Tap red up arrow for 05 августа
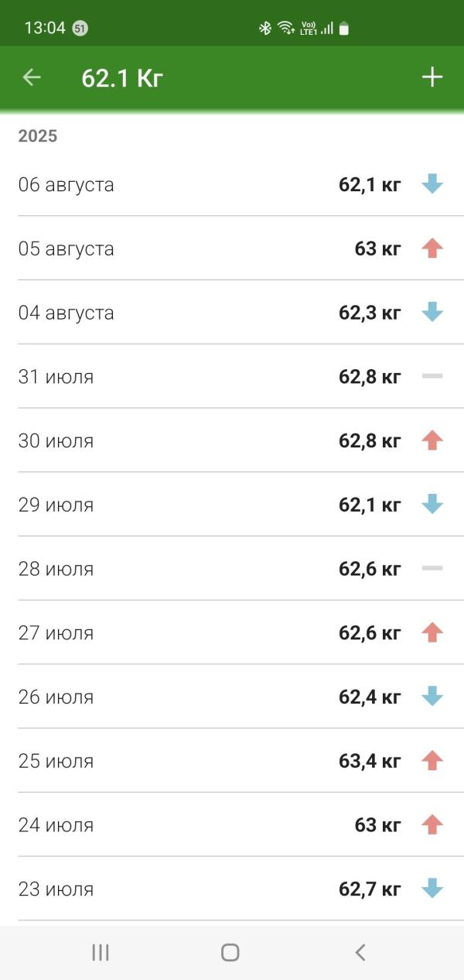The height and width of the screenshot is (980, 464). pos(432,248)
